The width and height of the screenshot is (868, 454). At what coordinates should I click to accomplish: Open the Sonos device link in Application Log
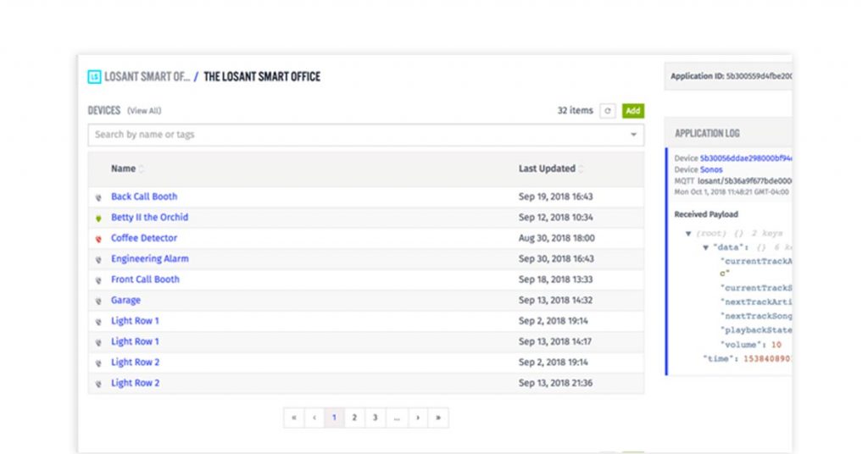pos(712,169)
